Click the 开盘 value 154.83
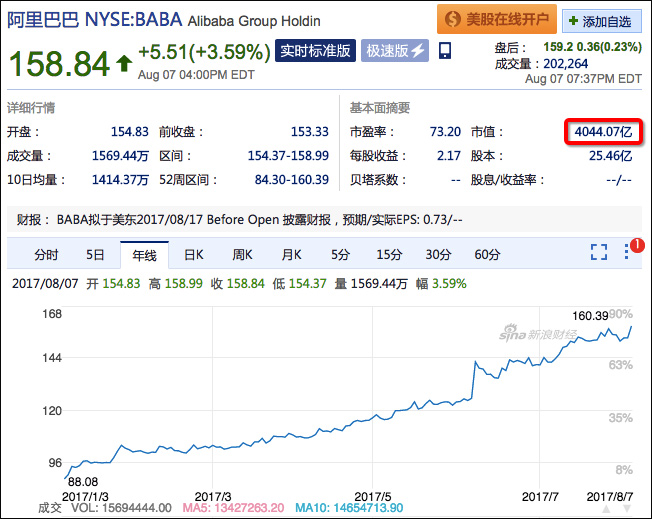 130,132
